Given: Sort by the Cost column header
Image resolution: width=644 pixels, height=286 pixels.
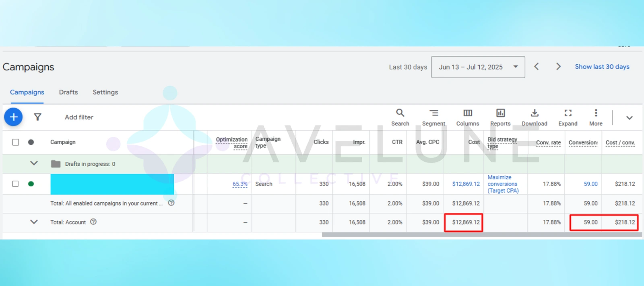Looking at the screenshot, I should click(x=474, y=142).
